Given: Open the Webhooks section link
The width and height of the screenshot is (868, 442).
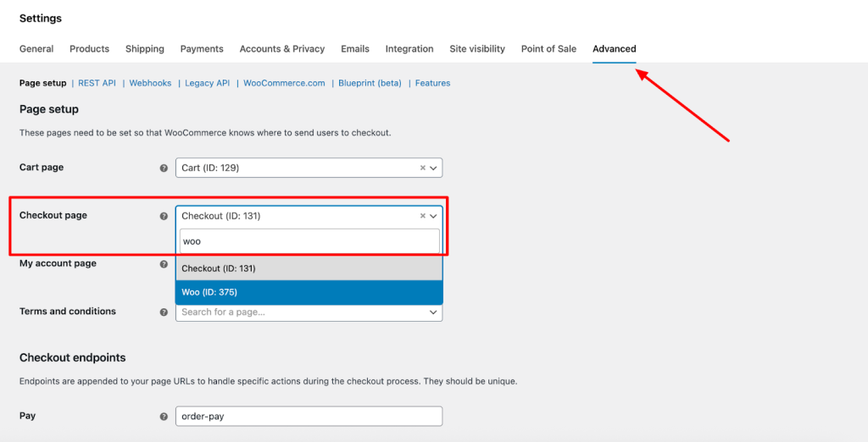Looking at the screenshot, I should click(150, 83).
